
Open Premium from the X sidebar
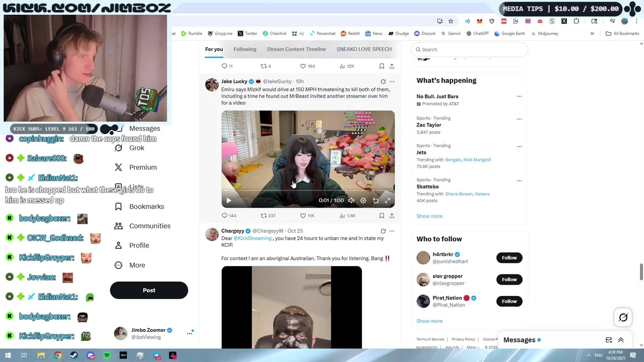(136, 167)
